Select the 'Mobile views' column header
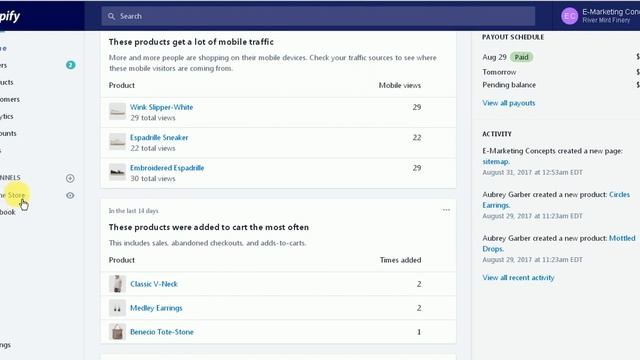Image resolution: width=640 pixels, height=360 pixels. point(400,85)
